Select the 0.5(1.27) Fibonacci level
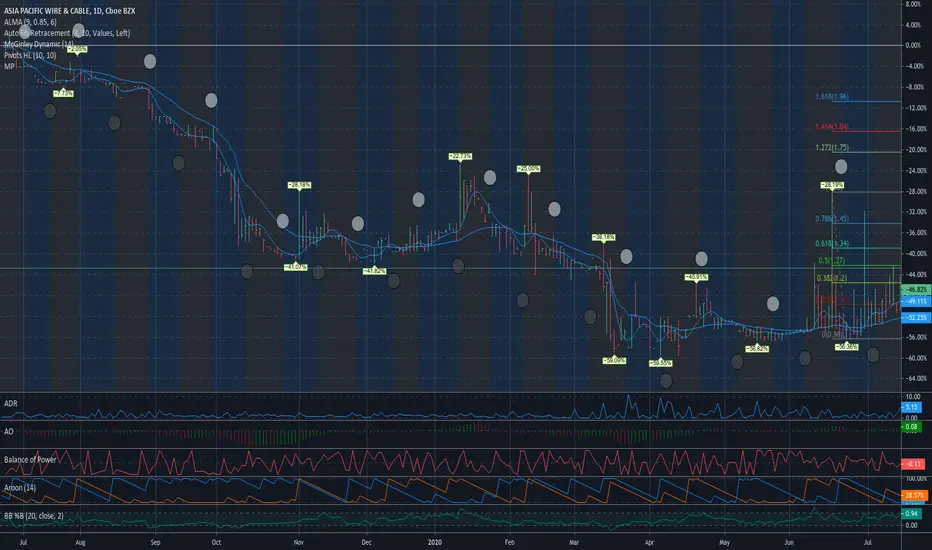This screenshot has height=550, width=932. [832, 260]
